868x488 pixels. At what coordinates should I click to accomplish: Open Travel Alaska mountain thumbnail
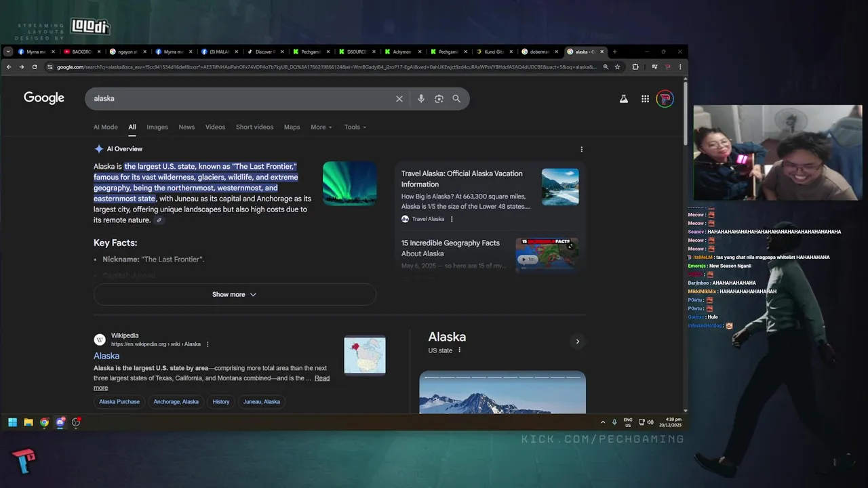[x=560, y=187]
